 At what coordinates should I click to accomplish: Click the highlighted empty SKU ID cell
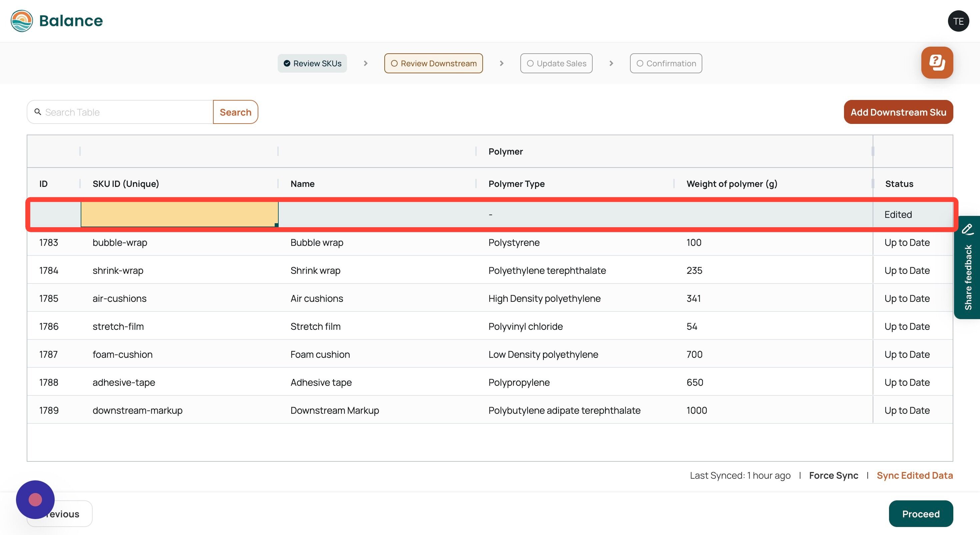pyautogui.click(x=179, y=215)
